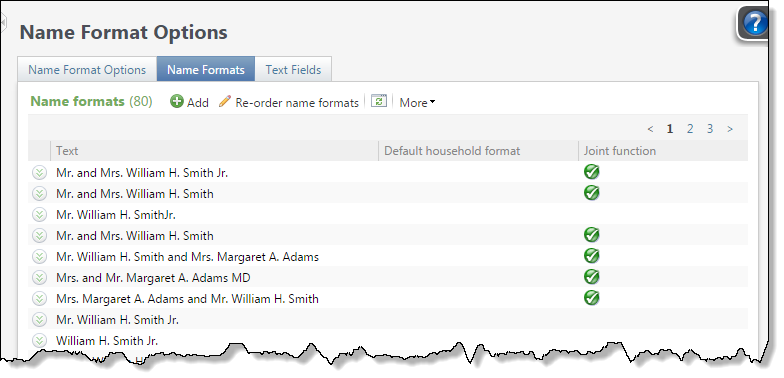Click the green Add plus icon
This screenshot has height=378, width=784.
(177, 102)
